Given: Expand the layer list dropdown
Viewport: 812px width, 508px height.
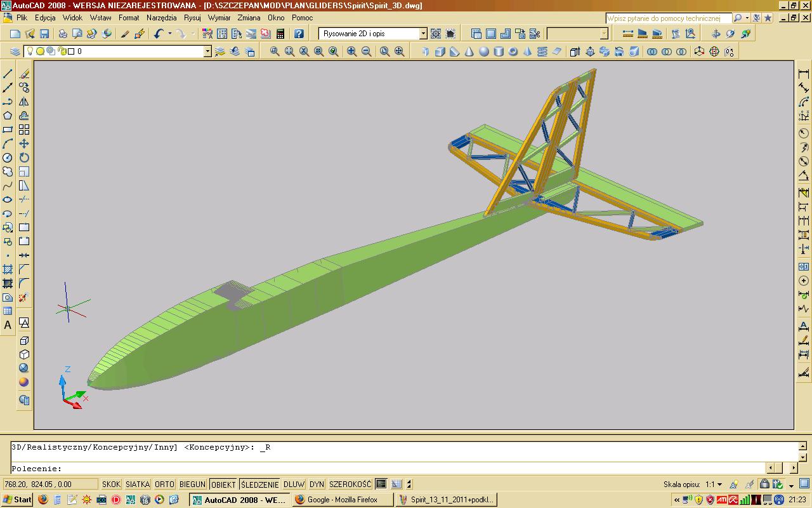Looking at the screenshot, I should click(x=207, y=51).
